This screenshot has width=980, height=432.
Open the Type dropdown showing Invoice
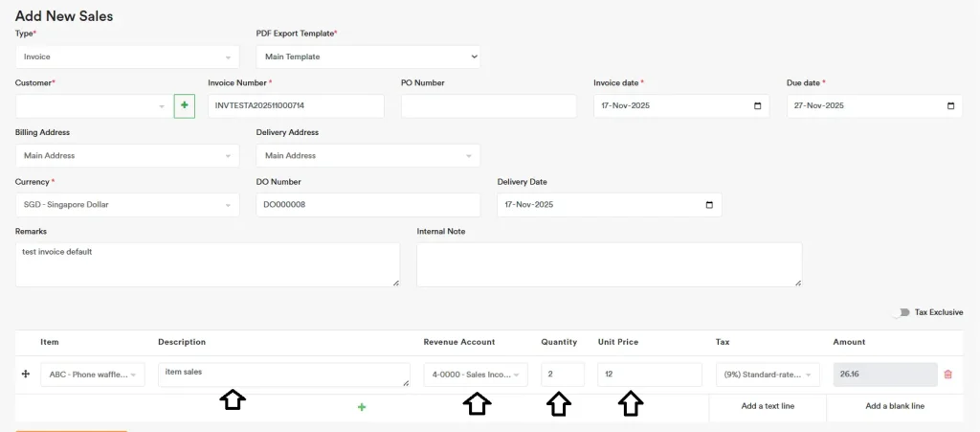(x=127, y=57)
